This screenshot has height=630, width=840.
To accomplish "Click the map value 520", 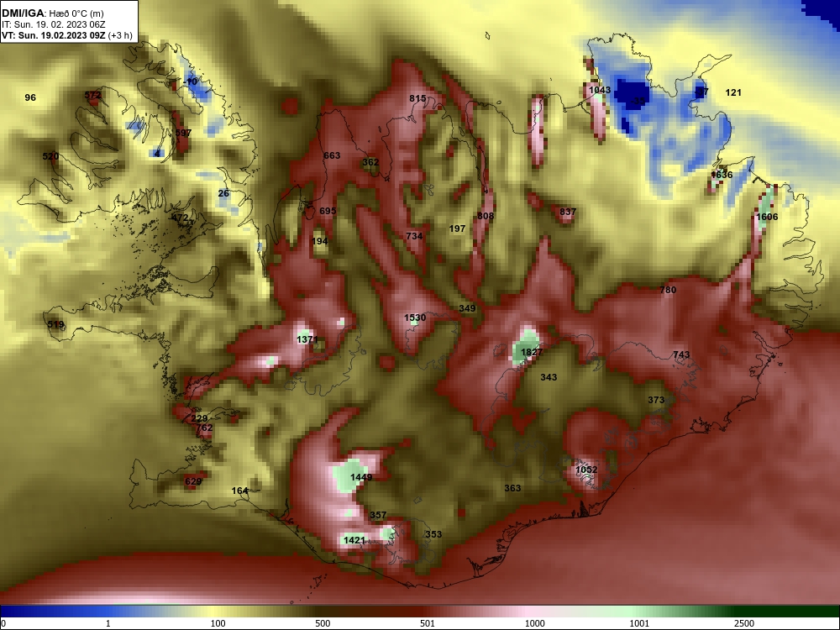I will (x=51, y=156).
